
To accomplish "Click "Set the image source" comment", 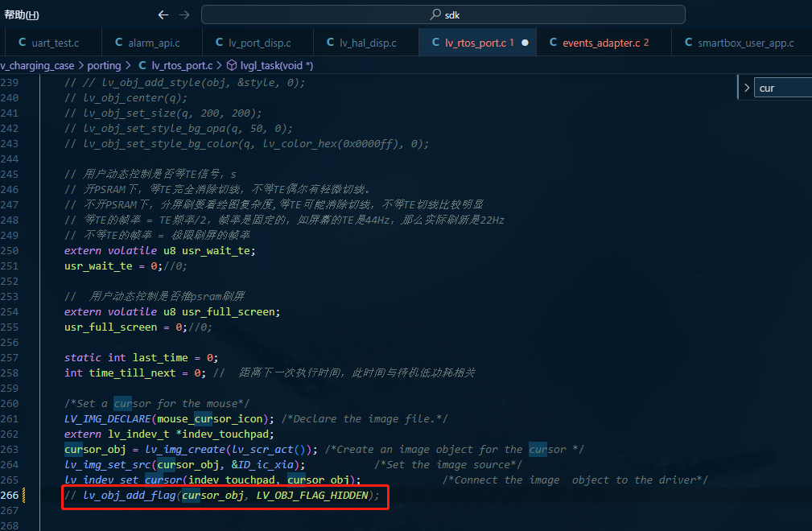I will [448, 465].
